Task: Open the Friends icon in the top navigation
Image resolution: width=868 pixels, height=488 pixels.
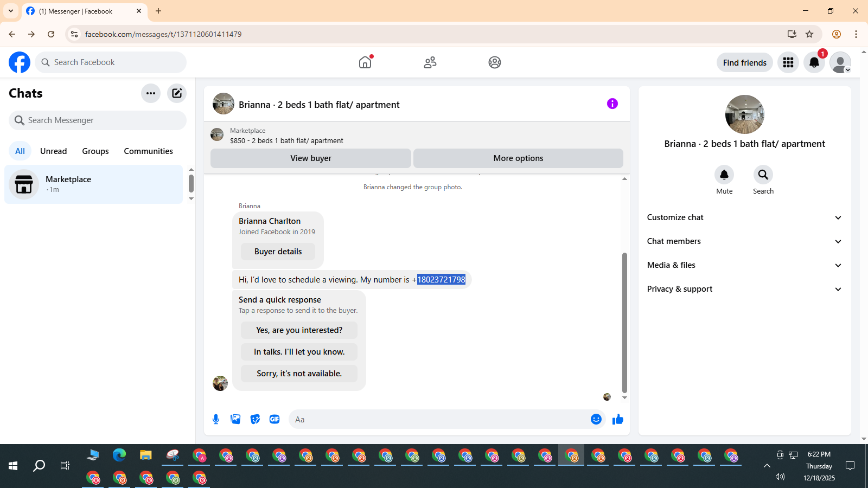Action: point(430,62)
